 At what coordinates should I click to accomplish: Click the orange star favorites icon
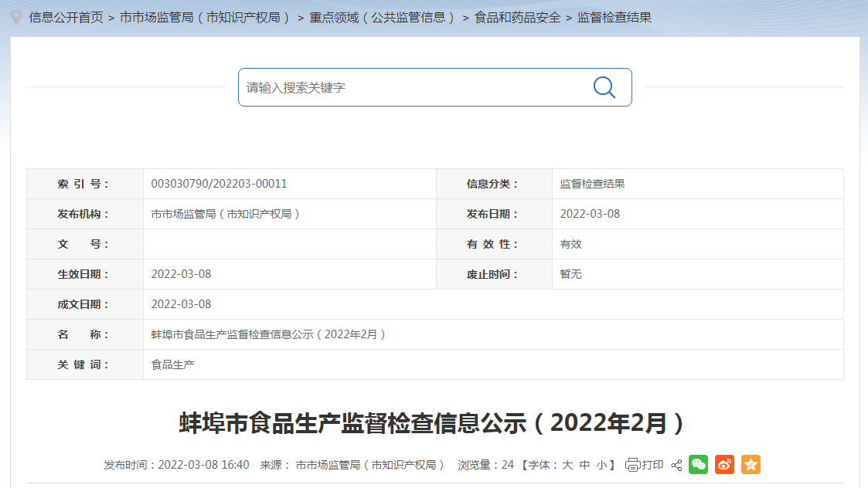pyautogui.click(x=751, y=464)
